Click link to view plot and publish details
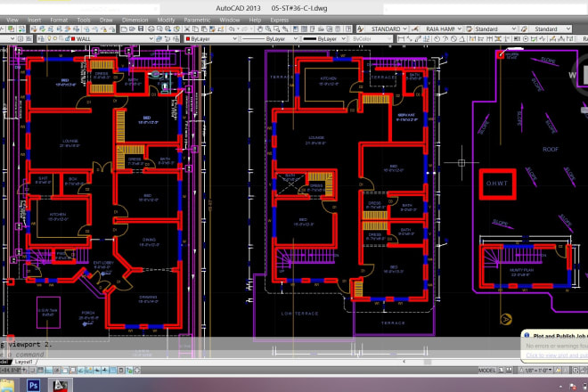588x392 pixels. click(x=557, y=355)
